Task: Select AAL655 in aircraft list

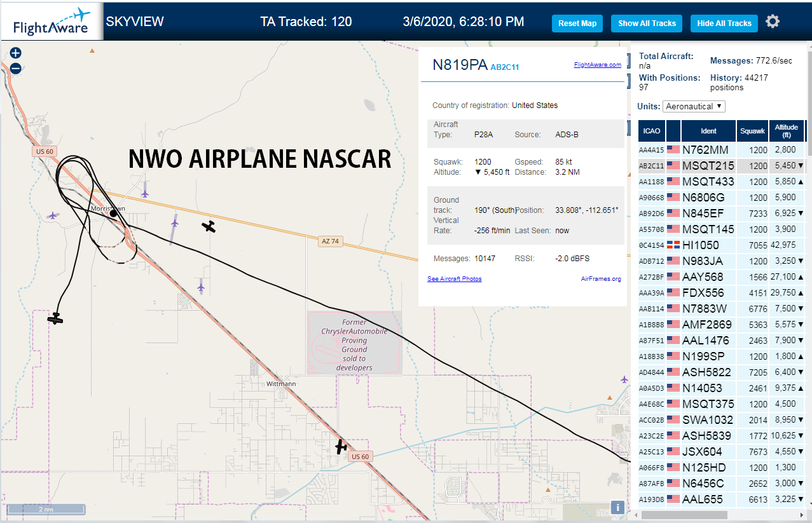Action: [722, 499]
